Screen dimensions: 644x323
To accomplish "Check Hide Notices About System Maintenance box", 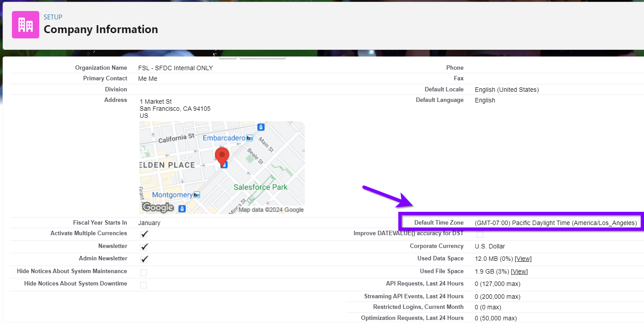I will pyautogui.click(x=143, y=272).
